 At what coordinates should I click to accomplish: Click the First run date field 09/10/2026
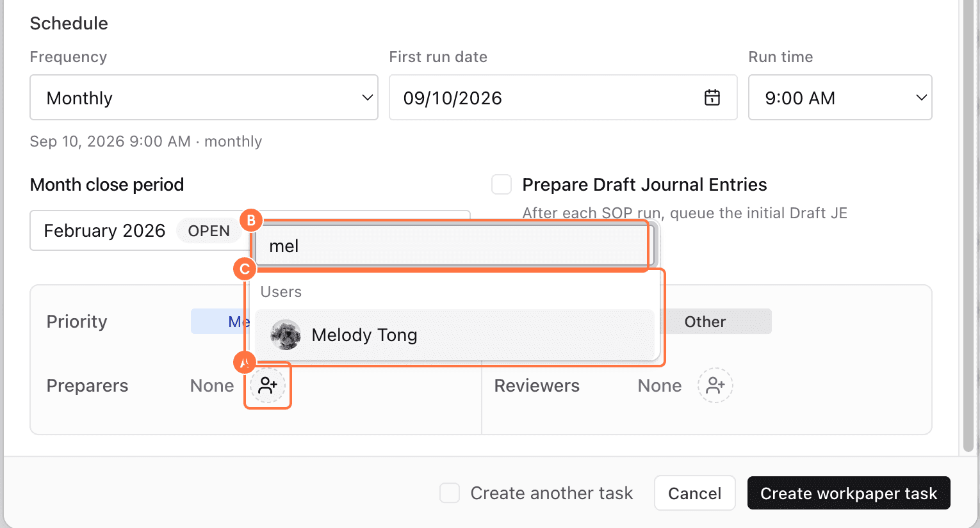coord(562,97)
